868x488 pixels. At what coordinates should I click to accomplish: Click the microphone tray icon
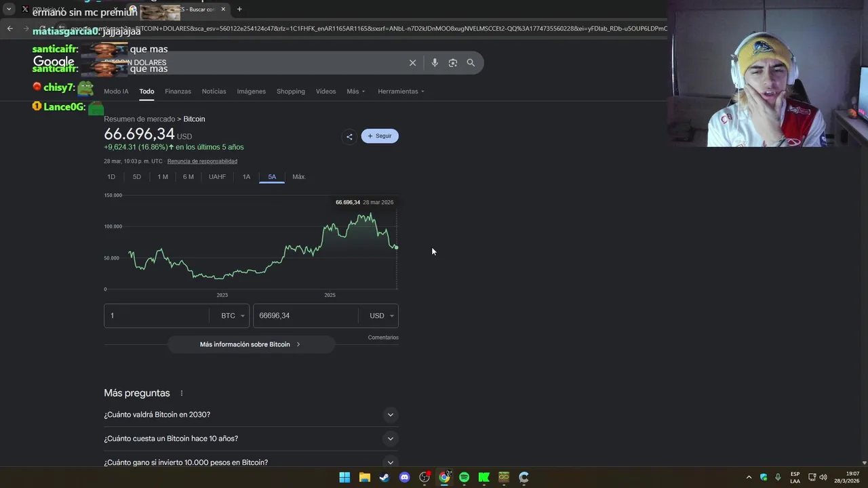pos(778,477)
